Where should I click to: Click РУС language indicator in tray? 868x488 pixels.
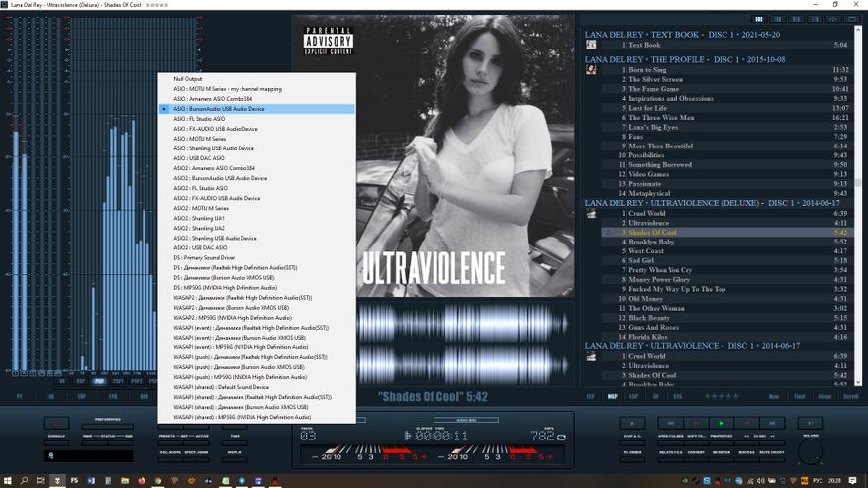818,480
